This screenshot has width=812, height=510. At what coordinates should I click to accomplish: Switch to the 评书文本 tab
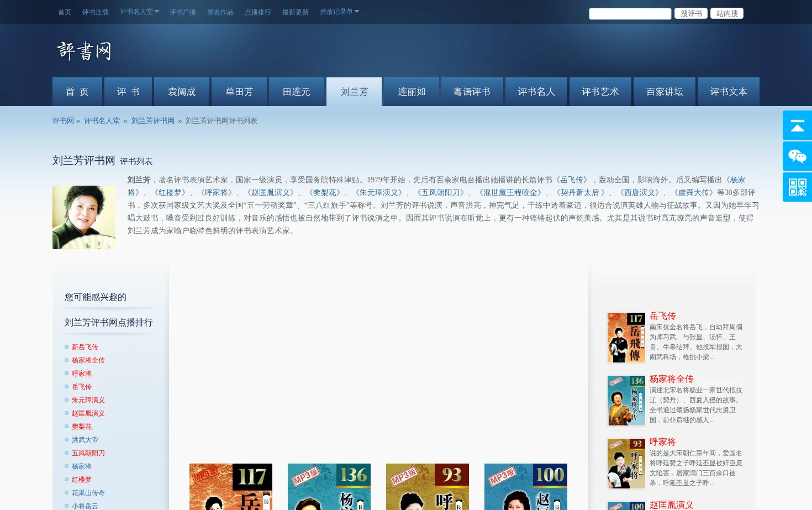[x=729, y=92]
